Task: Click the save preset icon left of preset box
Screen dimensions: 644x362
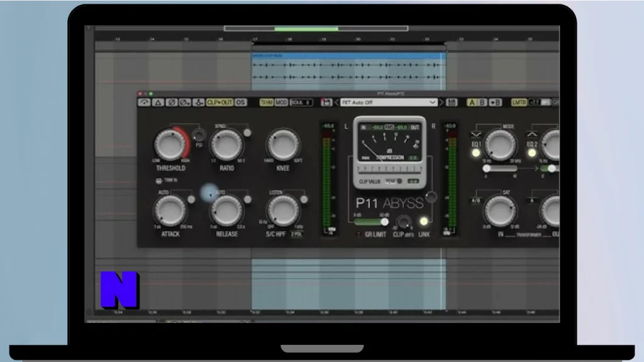Action: coord(326,102)
